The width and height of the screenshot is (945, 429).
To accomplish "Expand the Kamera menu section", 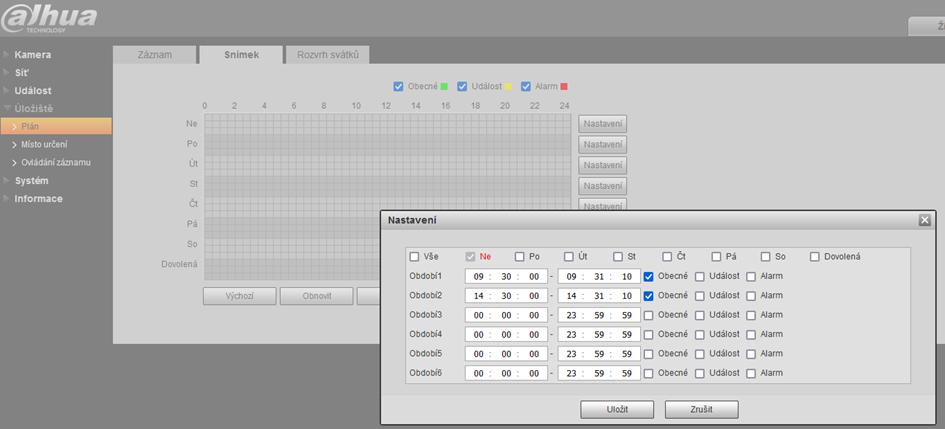I will click(x=32, y=54).
